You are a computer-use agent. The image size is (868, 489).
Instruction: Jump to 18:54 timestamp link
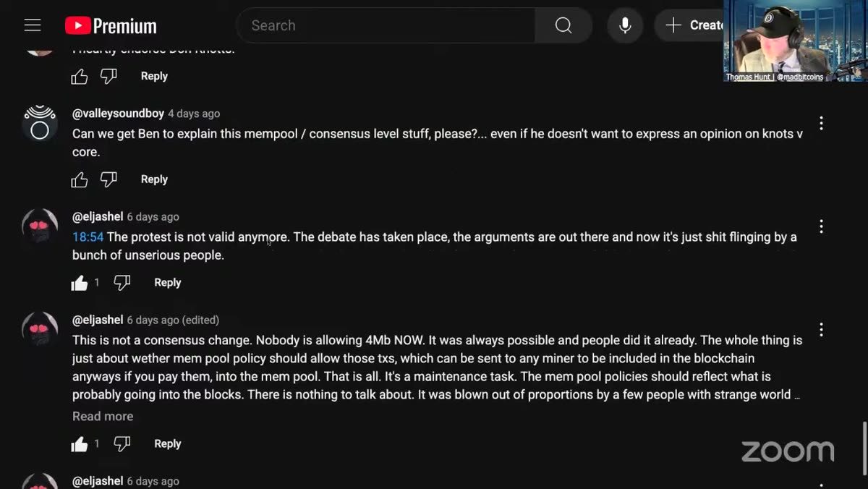pos(88,237)
